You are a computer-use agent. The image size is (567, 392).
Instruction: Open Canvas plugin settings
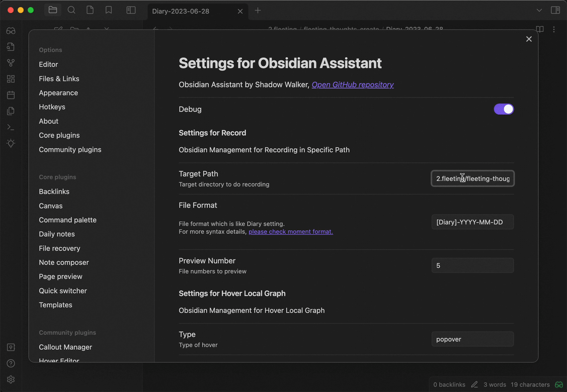(x=51, y=206)
